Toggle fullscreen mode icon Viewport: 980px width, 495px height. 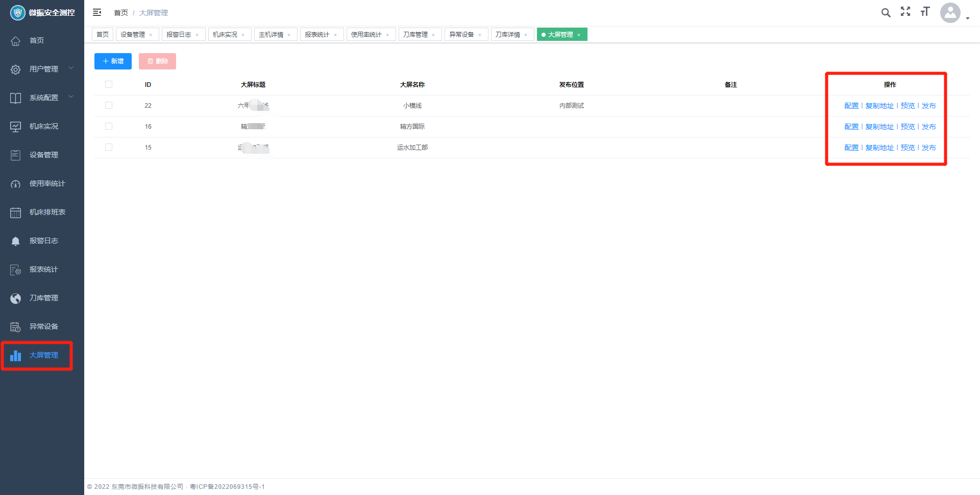(x=905, y=12)
